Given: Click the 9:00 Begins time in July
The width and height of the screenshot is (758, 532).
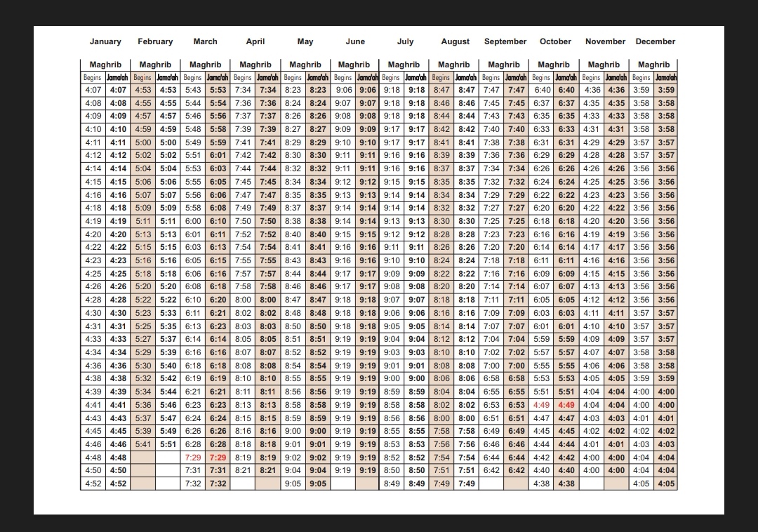Looking at the screenshot, I should click(392, 379).
